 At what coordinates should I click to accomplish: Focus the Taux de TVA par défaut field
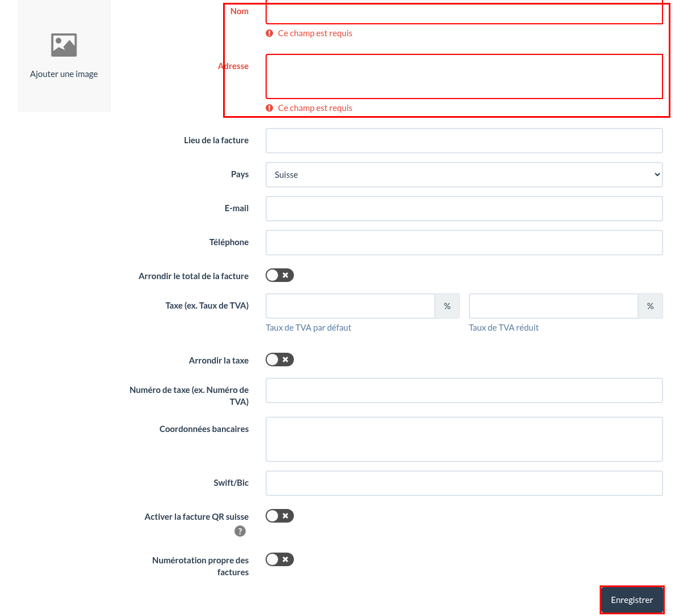pos(351,306)
